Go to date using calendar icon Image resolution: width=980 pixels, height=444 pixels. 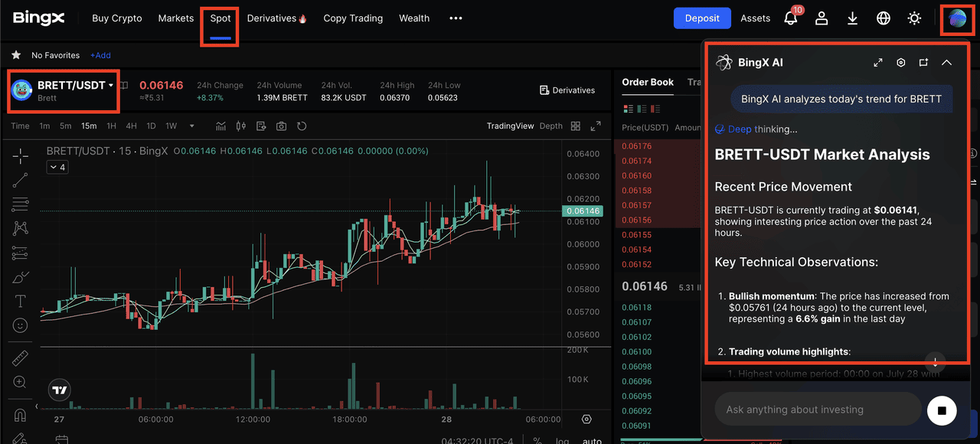point(62,439)
